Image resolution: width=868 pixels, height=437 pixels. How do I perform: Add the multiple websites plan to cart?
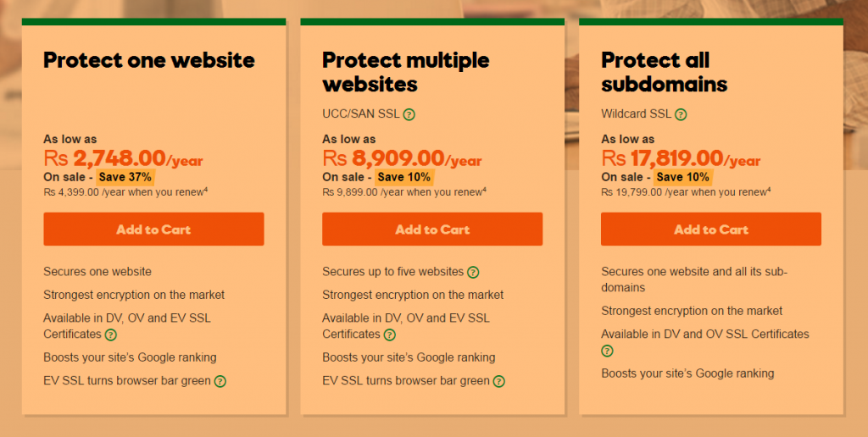432,229
